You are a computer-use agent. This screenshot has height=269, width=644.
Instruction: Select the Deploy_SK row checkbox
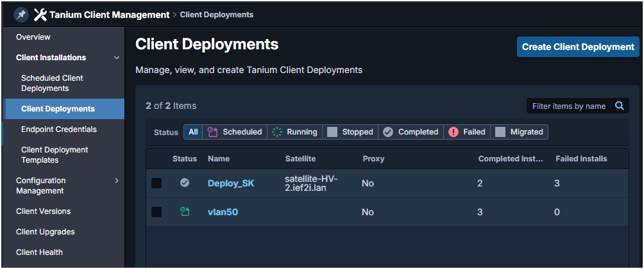point(157,183)
